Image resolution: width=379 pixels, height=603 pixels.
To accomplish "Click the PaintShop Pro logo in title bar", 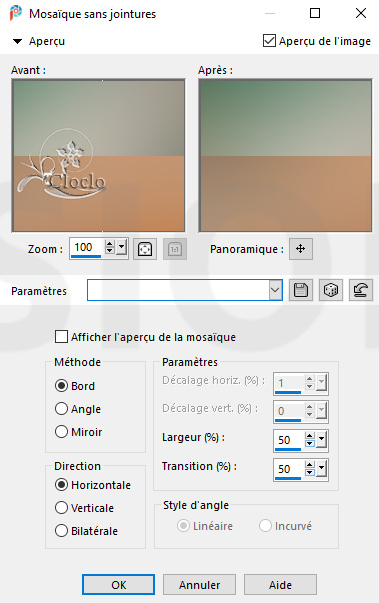I will pos(16,13).
